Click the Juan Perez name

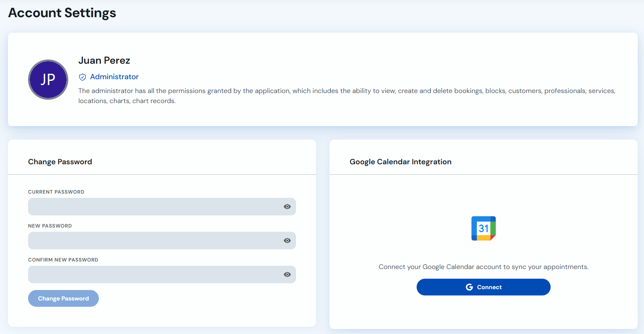(104, 60)
